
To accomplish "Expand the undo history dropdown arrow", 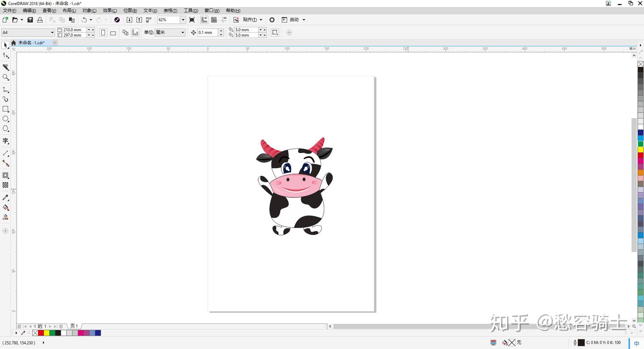I will [91, 20].
